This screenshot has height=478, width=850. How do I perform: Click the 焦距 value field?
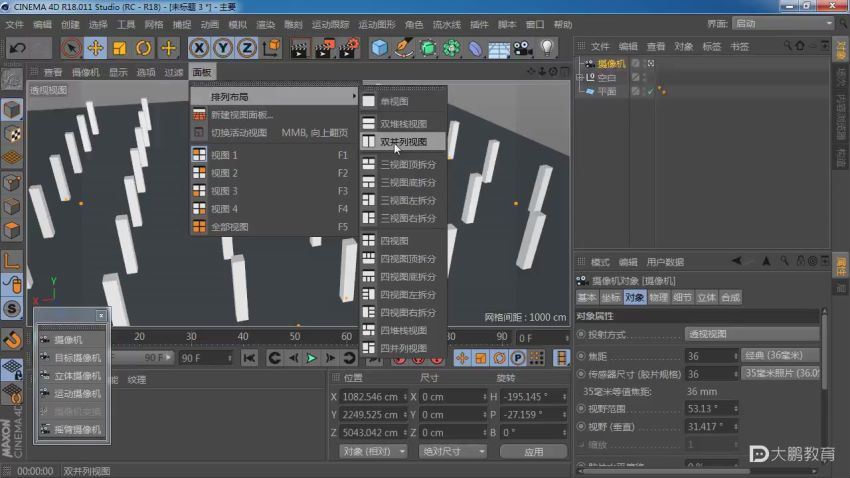[712, 356]
